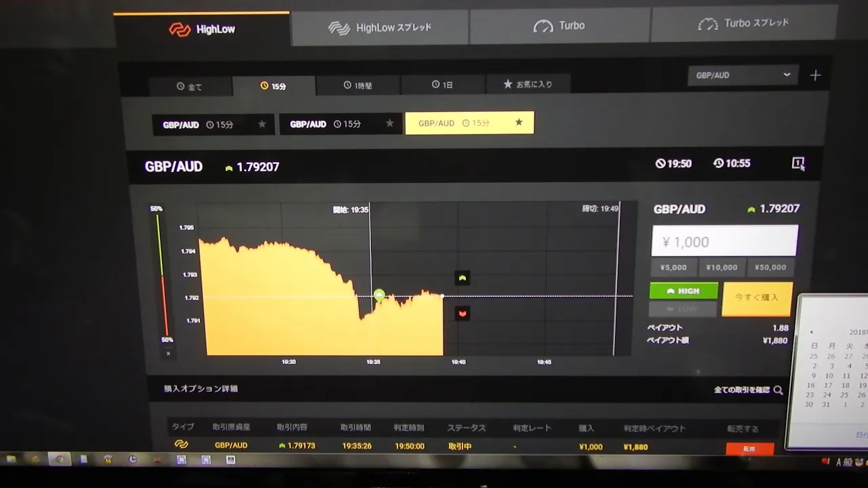Click the Chrome icon in taskbar
This screenshot has width=868, height=488.
coord(59,460)
